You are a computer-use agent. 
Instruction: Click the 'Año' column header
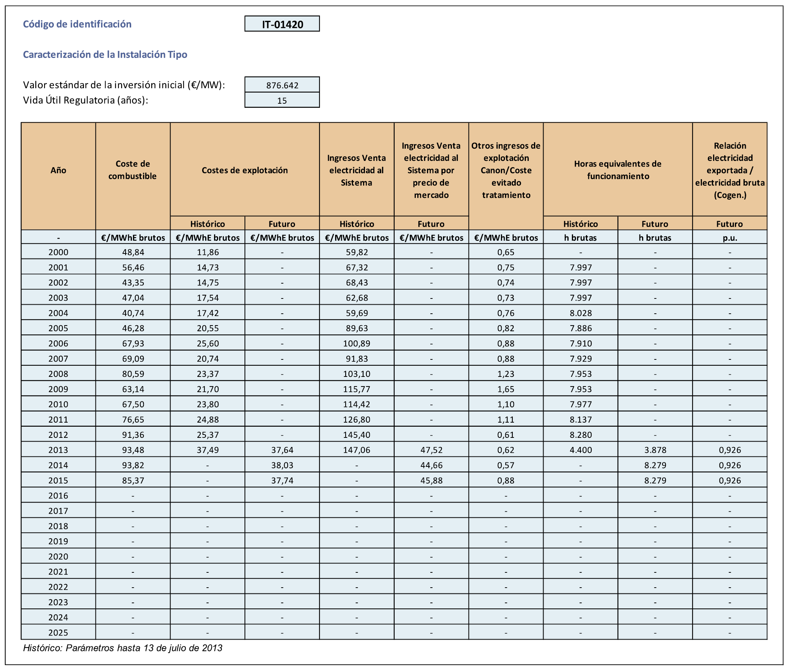click(58, 176)
